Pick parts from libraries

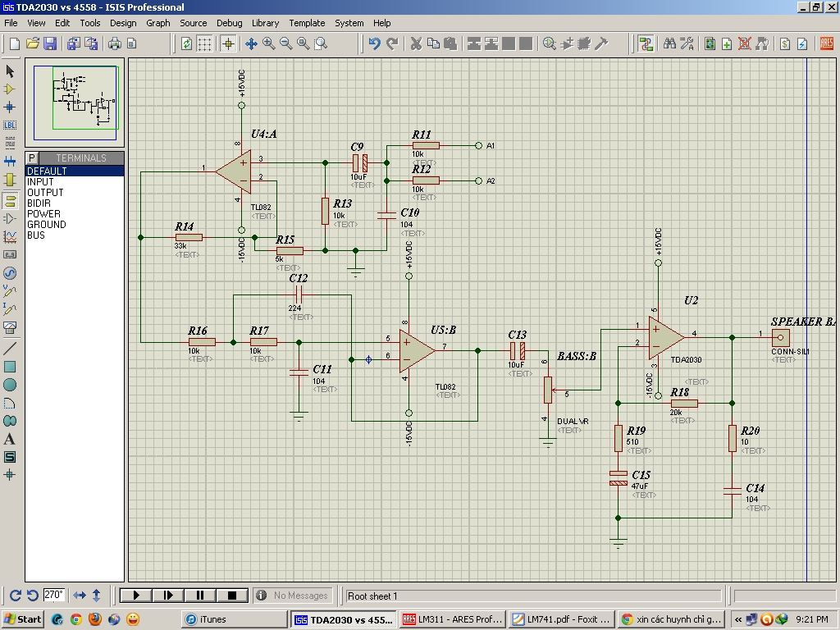pos(549,43)
